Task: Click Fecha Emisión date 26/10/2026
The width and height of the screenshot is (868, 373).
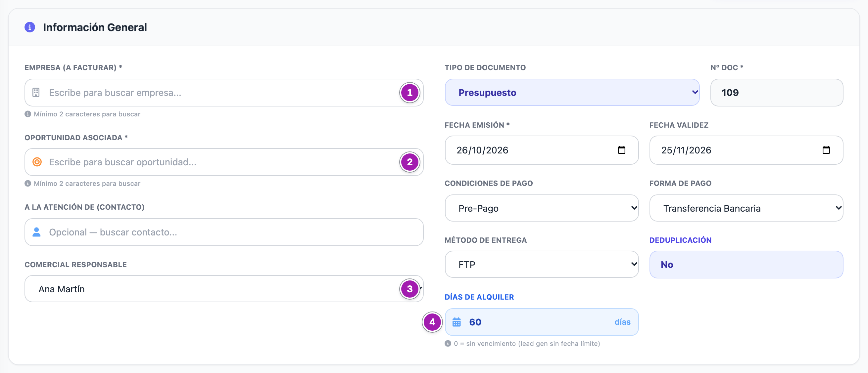Action: [x=482, y=150]
